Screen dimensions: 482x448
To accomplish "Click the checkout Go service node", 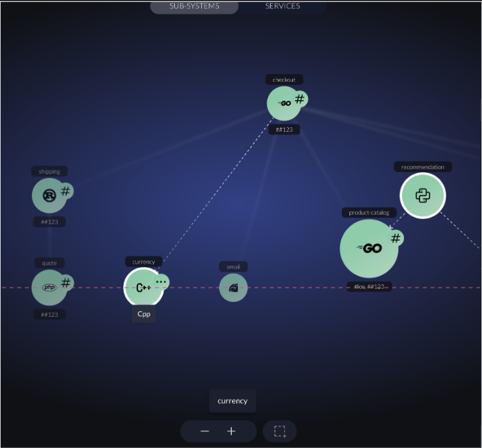I will (283, 103).
